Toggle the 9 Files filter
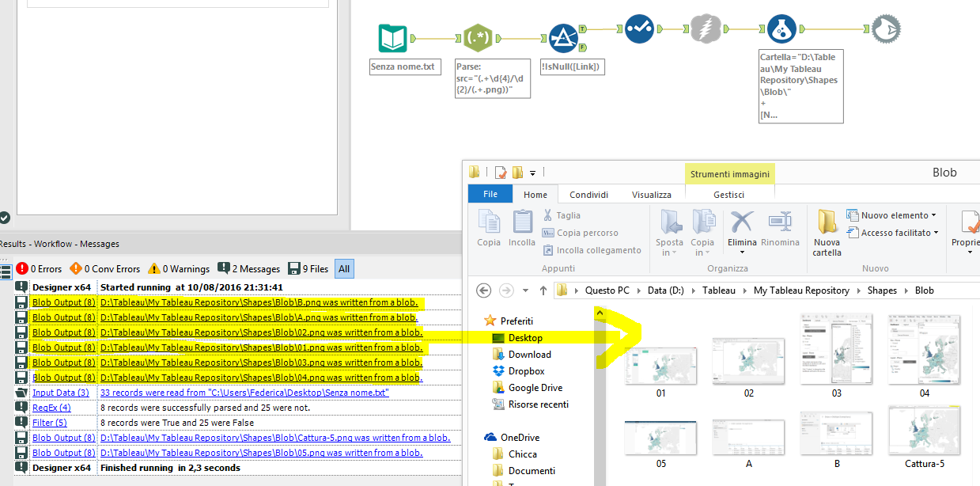980x486 pixels. [x=308, y=269]
